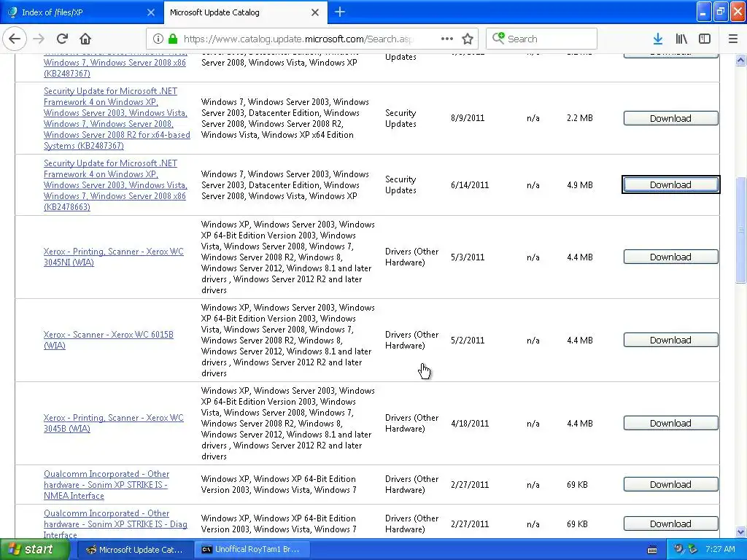Click the keyboard icon in taskbar

pos(652,550)
